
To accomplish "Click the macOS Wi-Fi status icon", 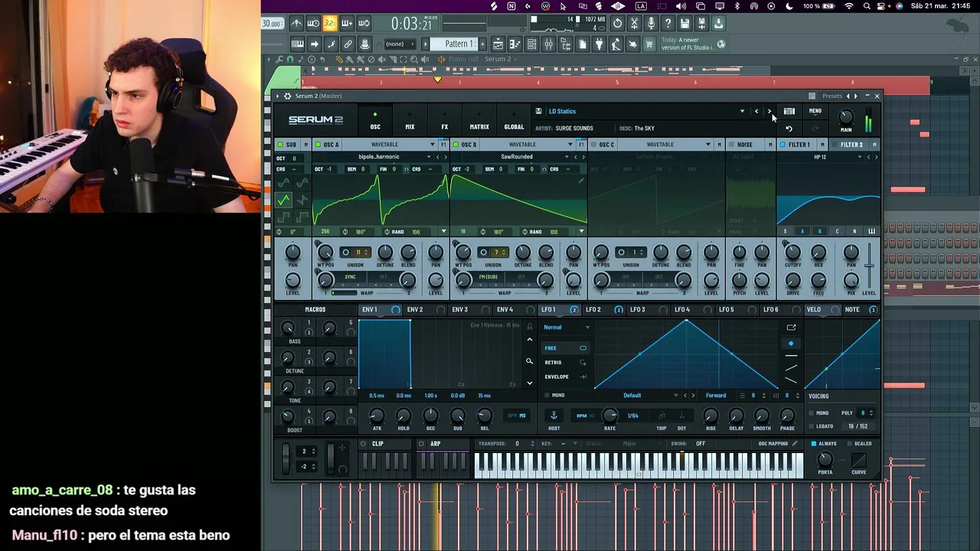I will coord(848,6).
